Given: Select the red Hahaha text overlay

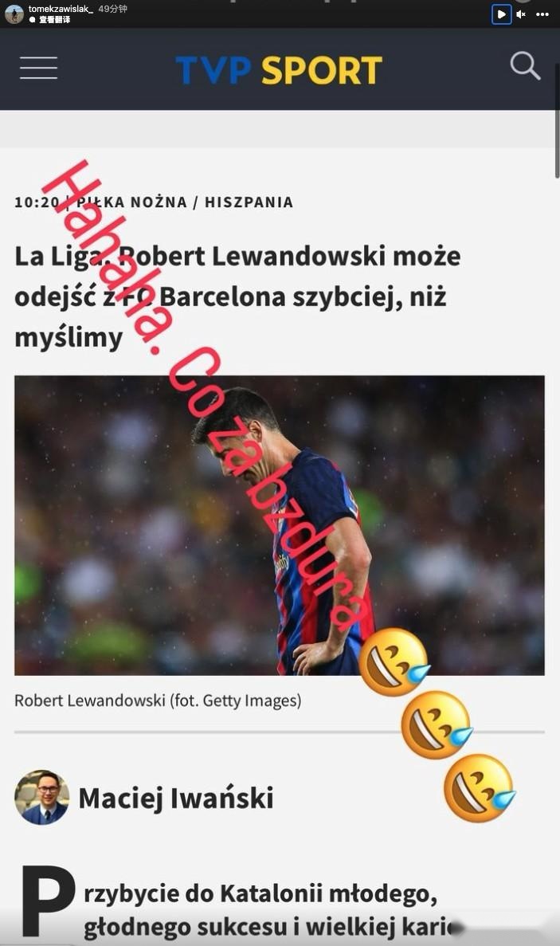Looking at the screenshot, I should coord(108,252).
